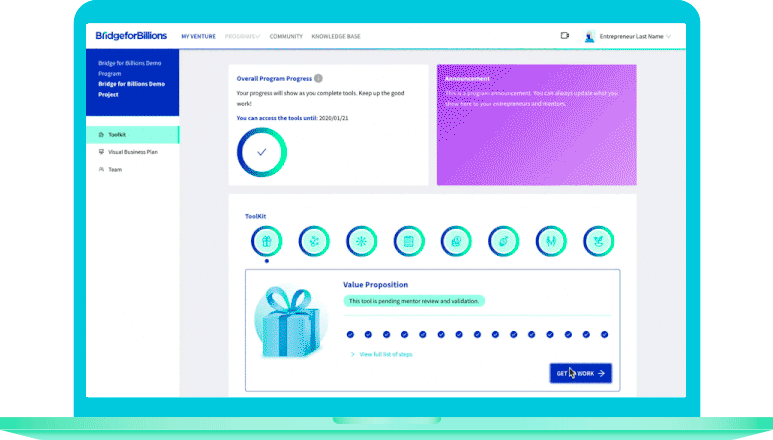
Task: Open the snowflake-style third ToolKit icon
Action: tap(361, 241)
